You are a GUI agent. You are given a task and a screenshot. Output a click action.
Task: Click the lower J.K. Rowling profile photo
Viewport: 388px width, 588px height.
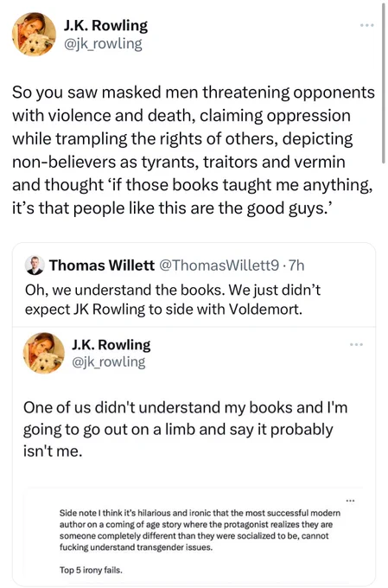point(43,353)
